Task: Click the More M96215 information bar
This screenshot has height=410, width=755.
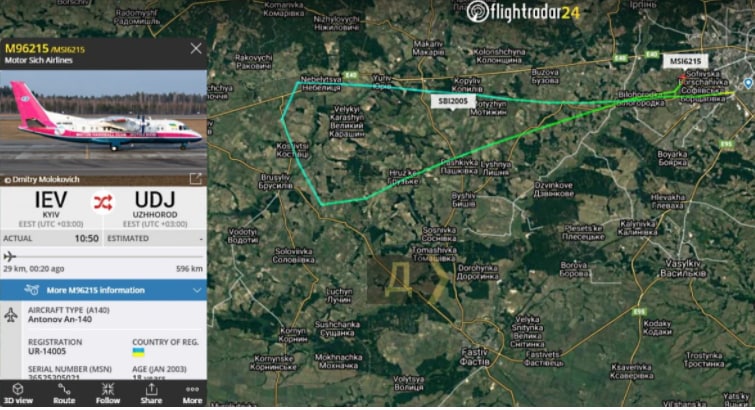Action: point(104,290)
